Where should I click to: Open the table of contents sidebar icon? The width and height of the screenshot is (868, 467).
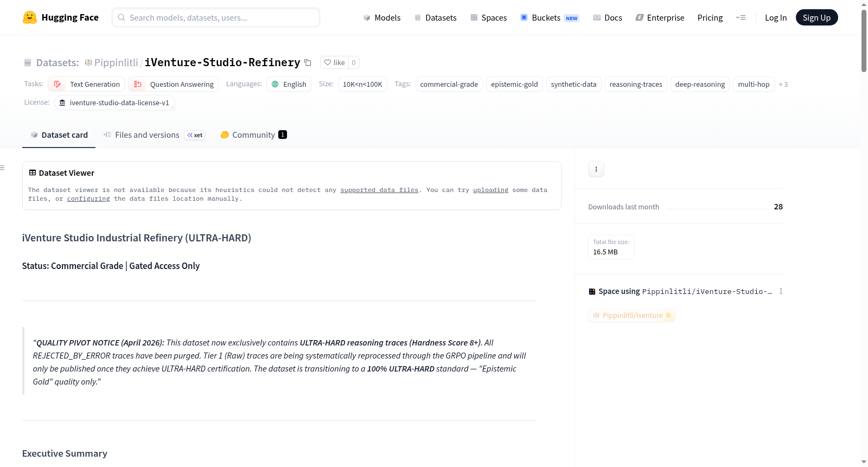coord(2,168)
